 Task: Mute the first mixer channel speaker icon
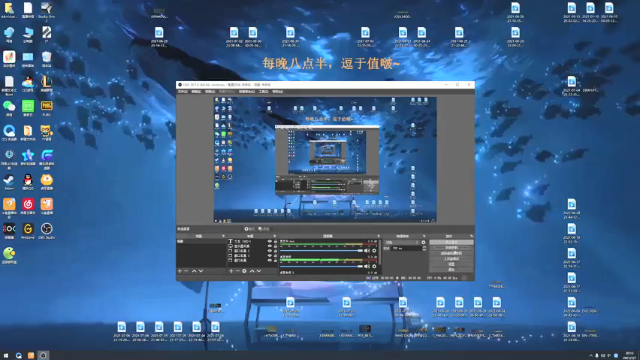(x=367, y=251)
